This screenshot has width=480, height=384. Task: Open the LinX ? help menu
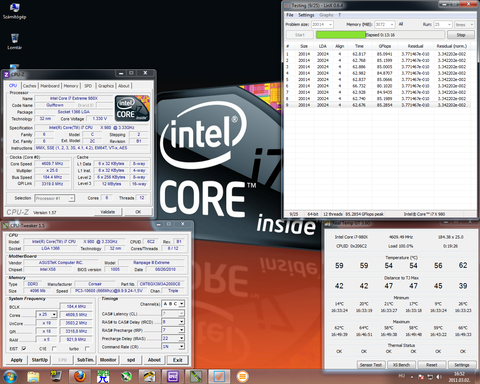pos(339,15)
